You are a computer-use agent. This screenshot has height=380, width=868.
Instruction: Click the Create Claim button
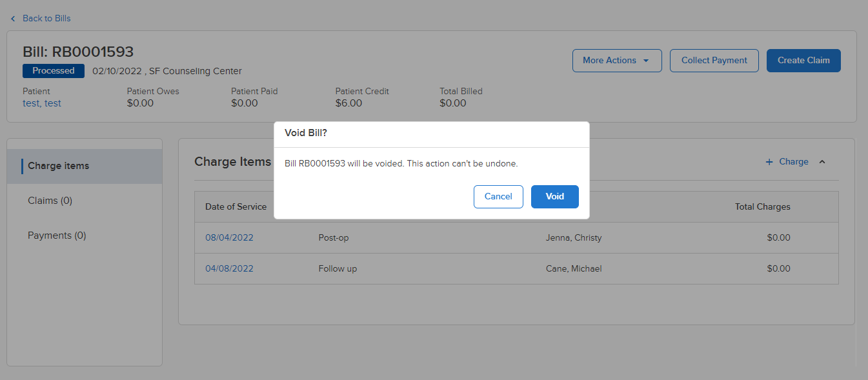pyautogui.click(x=803, y=61)
